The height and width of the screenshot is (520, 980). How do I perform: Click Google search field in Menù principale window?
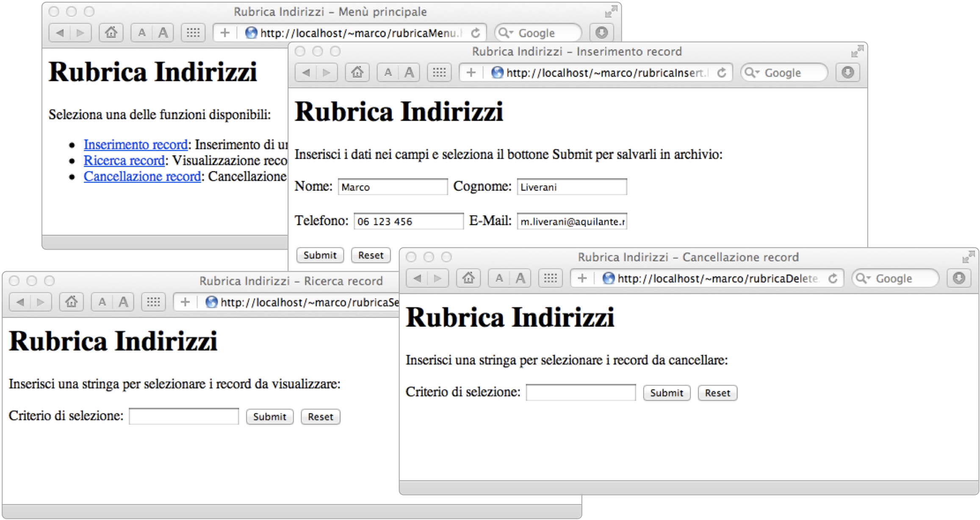click(538, 33)
